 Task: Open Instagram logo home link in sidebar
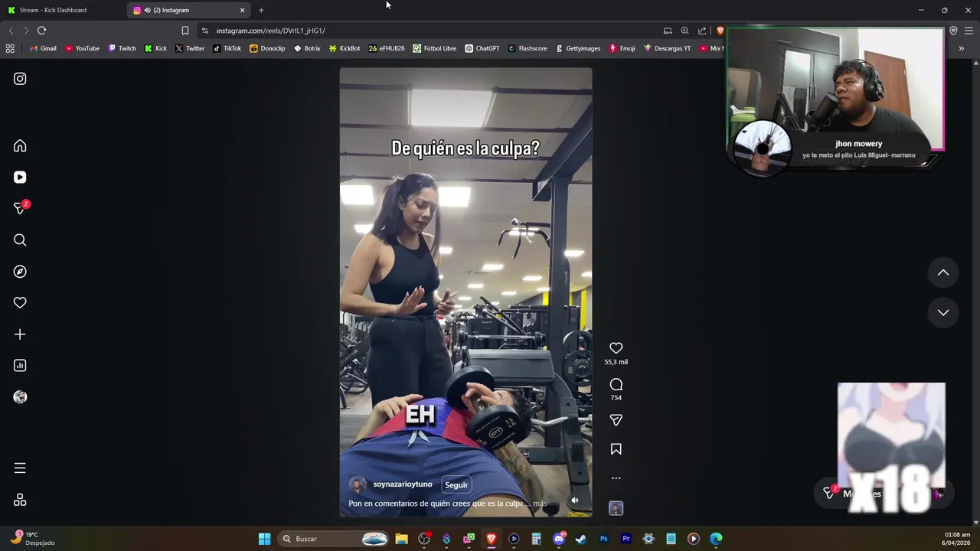point(20,79)
